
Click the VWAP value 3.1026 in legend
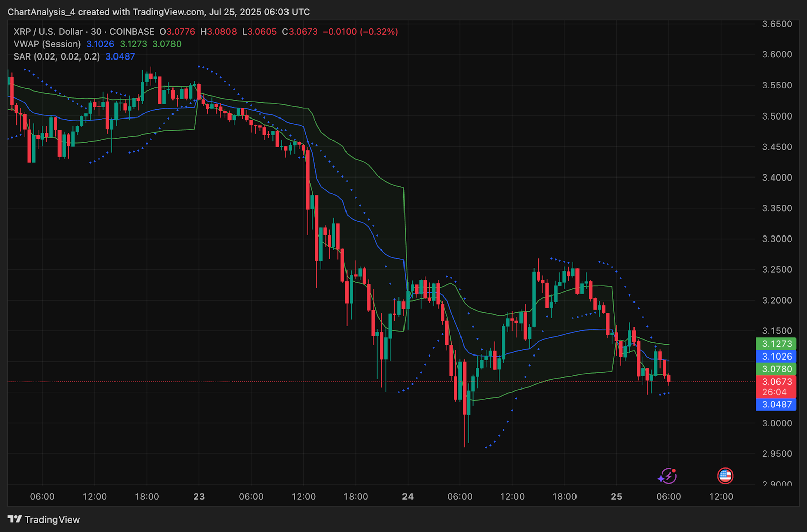coord(100,44)
